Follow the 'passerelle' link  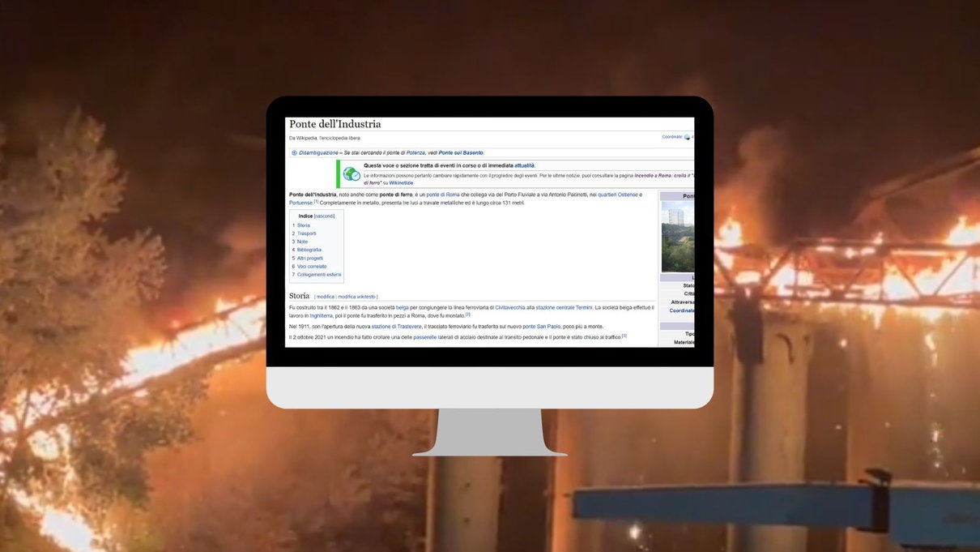424,337
